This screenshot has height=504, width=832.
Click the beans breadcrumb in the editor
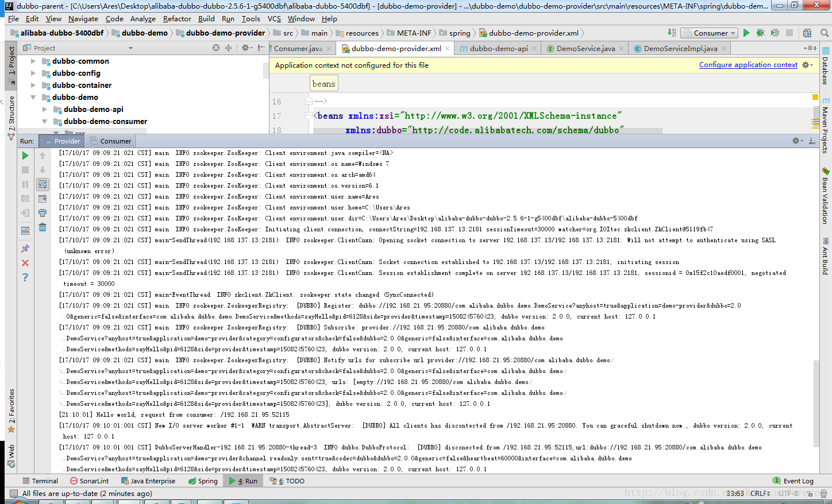[323, 84]
